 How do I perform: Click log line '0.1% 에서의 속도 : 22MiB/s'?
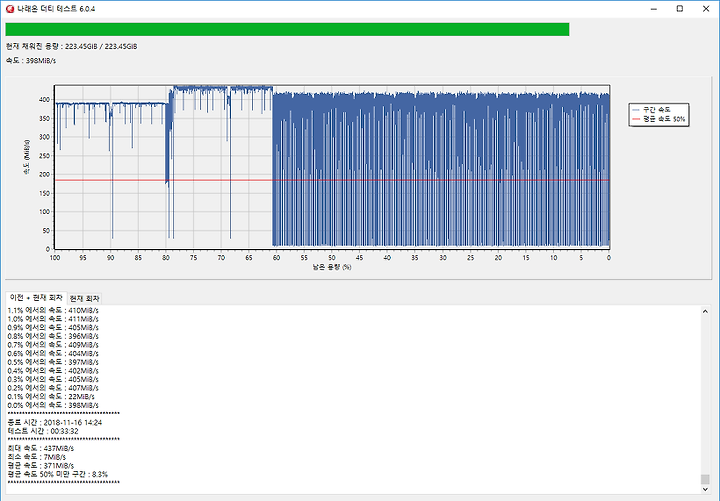click(x=51, y=397)
